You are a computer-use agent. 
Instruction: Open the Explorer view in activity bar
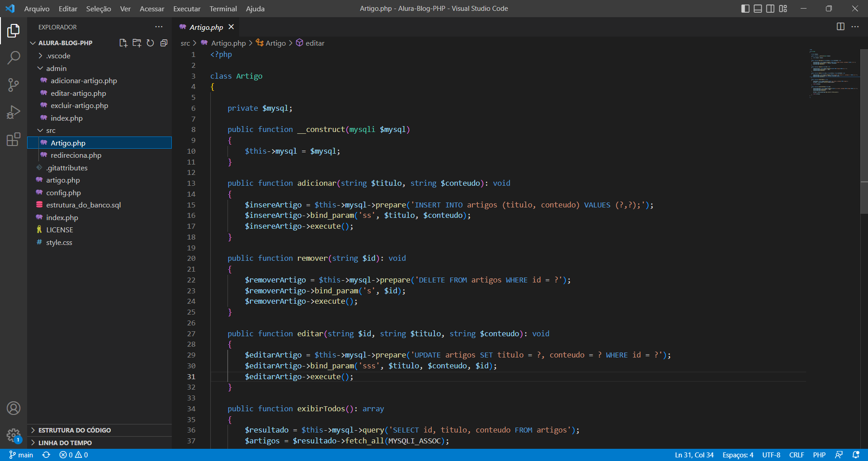[x=14, y=31]
